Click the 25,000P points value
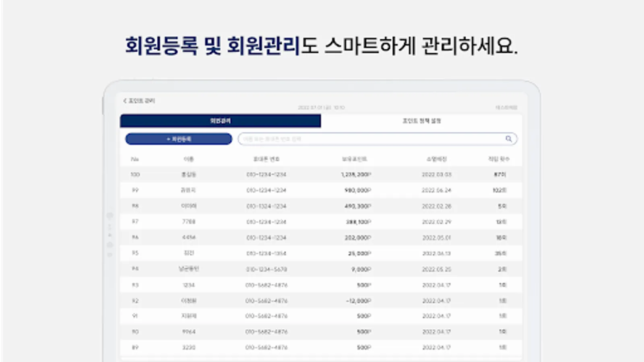 [x=360, y=253]
